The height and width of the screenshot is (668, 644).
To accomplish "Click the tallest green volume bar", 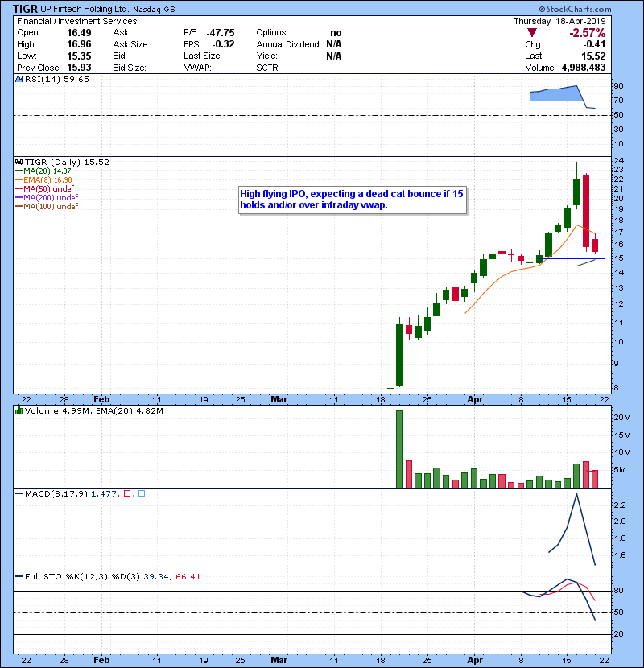I will coord(398,448).
